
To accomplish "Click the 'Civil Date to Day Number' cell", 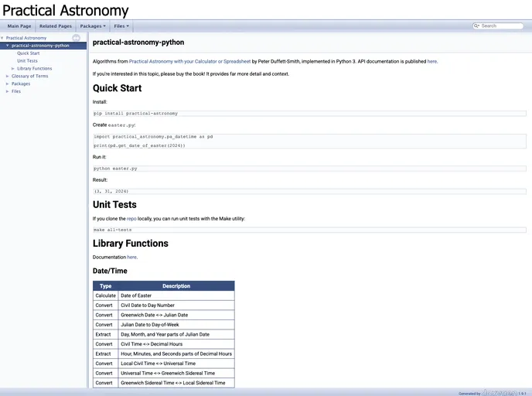I will 176,306.
